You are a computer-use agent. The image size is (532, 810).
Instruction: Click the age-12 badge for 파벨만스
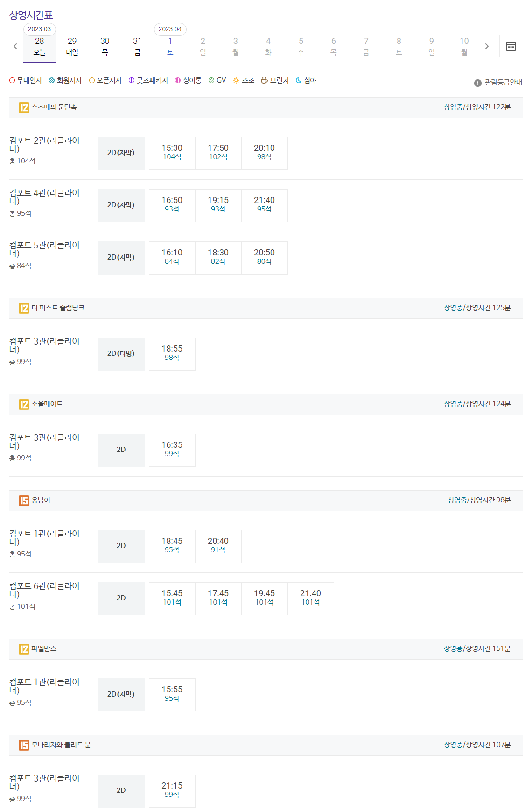tap(24, 649)
